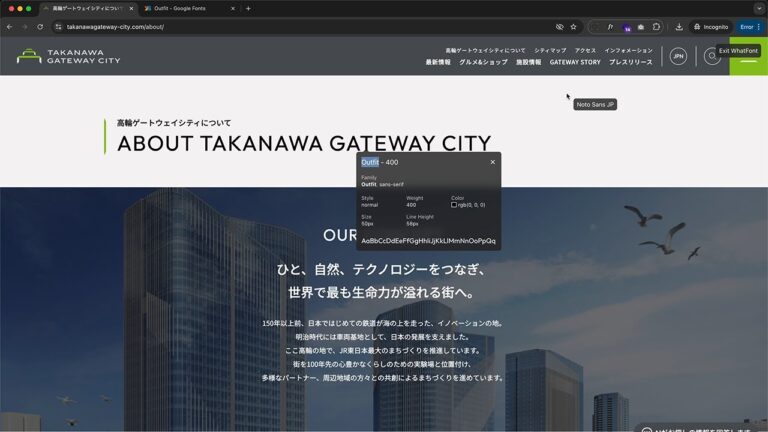Reload the current page
768x432 pixels.
tap(40, 27)
